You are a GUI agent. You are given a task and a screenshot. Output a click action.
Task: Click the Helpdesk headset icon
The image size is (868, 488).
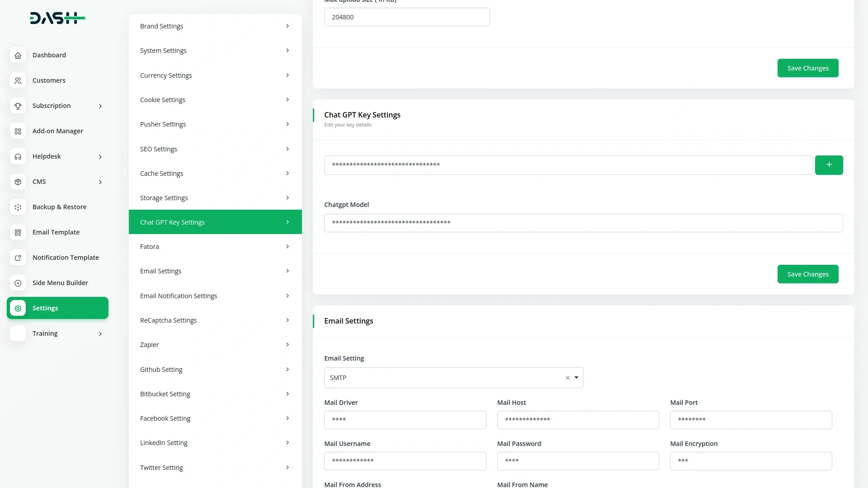[18, 156]
